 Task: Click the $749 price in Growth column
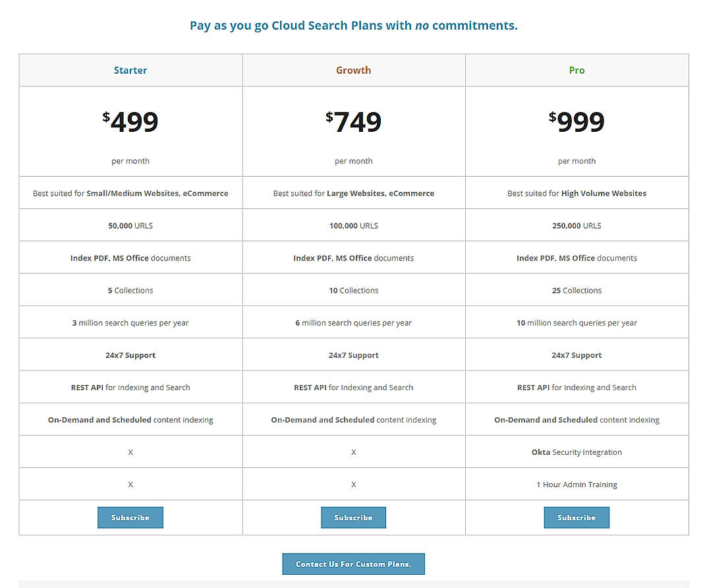point(353,122)
